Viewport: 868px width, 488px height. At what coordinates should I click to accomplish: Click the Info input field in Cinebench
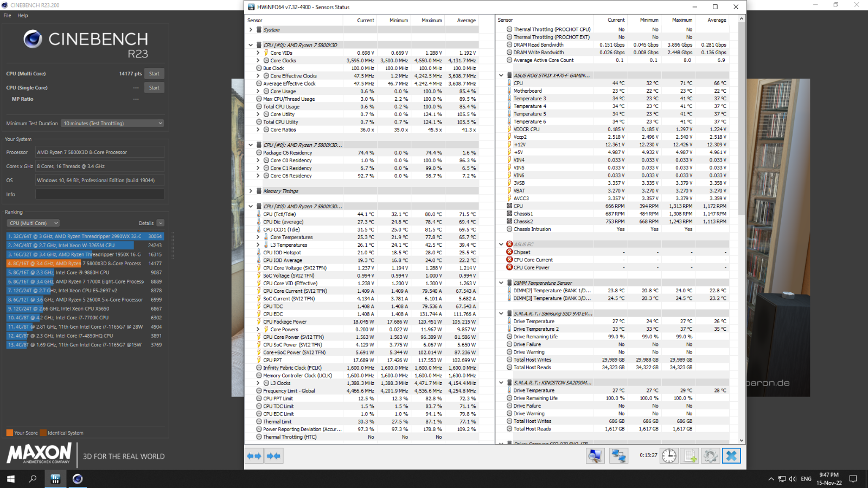pos(100,194)
